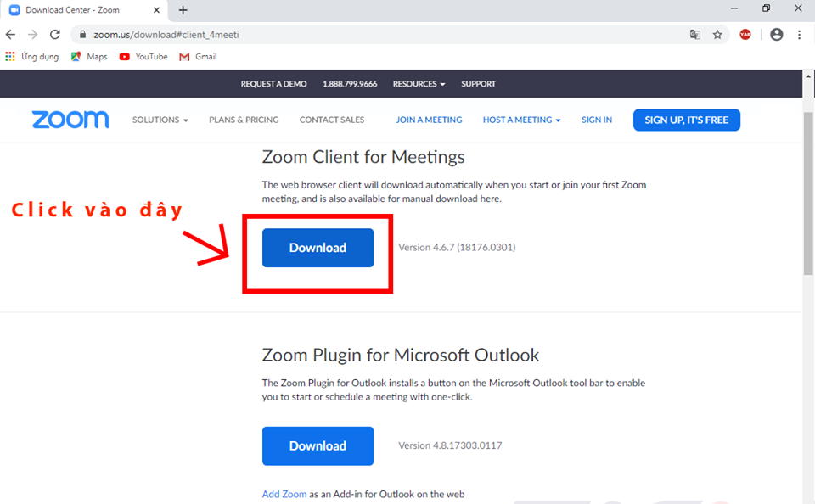Click the browser back arrow
The image size is (815, 504).
[x=11, y=35]
